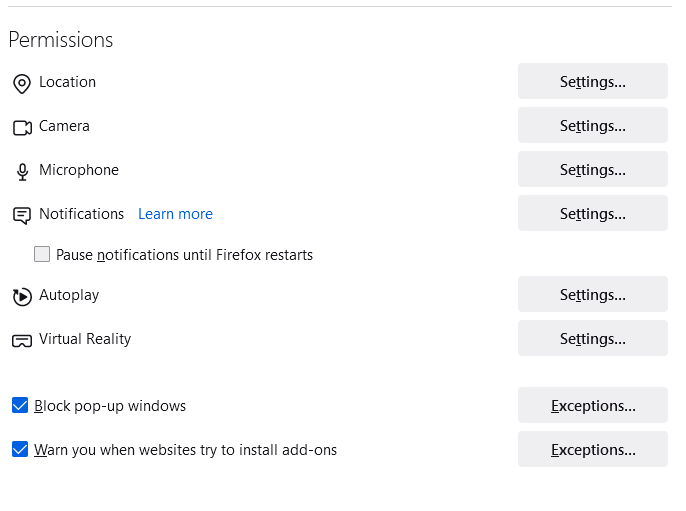Open Location permission Settings

pyautogui.click(x=593, y=81)
